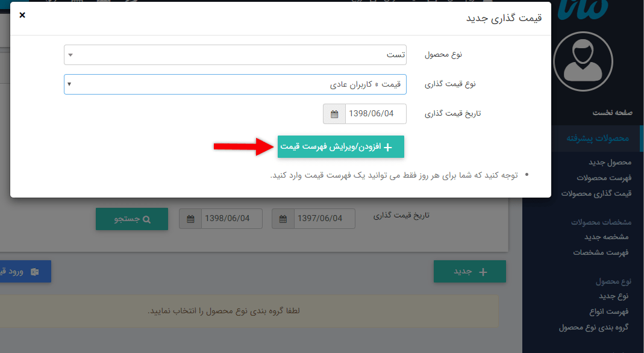The width and height of the screenshot is (644, 353).
Task: Click the جدید button
Action: pos(469,272)
